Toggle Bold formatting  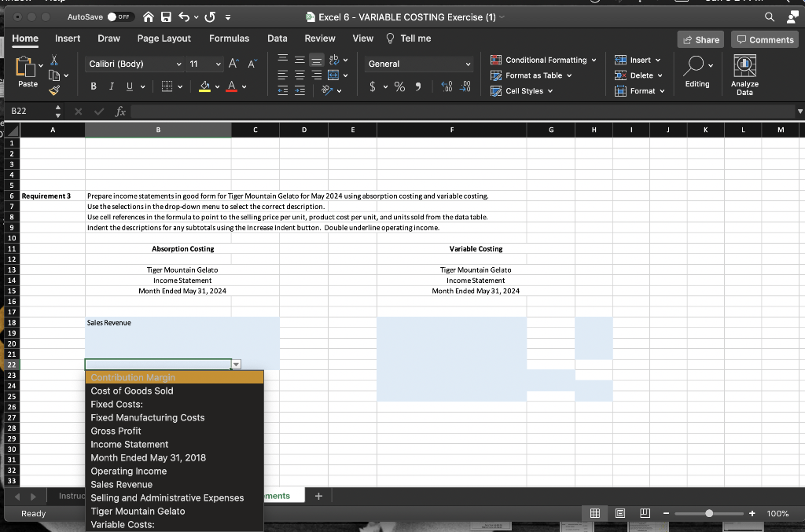[94, 86]
